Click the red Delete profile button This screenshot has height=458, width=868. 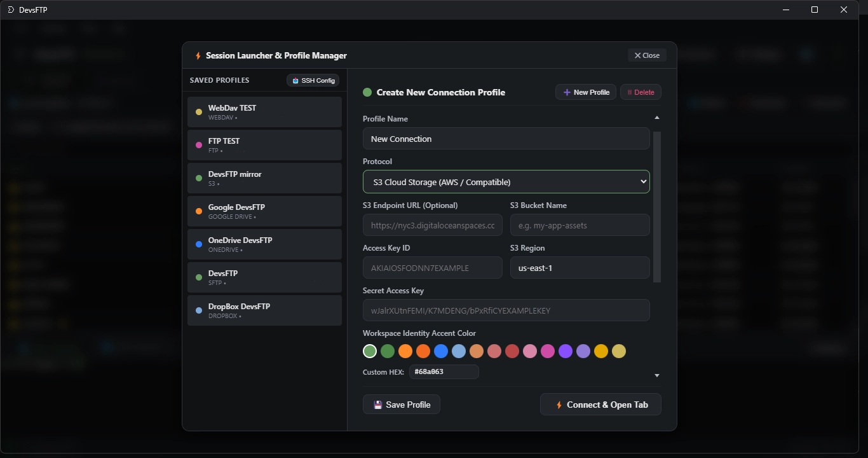coord(641,92)
